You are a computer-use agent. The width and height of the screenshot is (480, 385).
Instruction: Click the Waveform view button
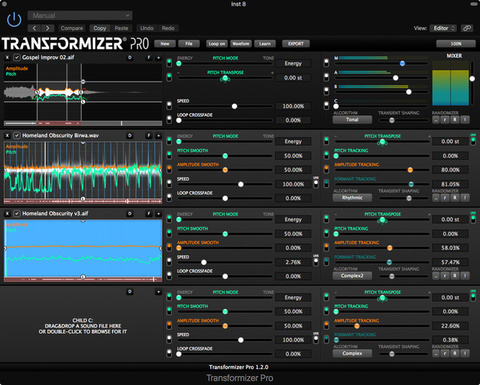point(241,44)
